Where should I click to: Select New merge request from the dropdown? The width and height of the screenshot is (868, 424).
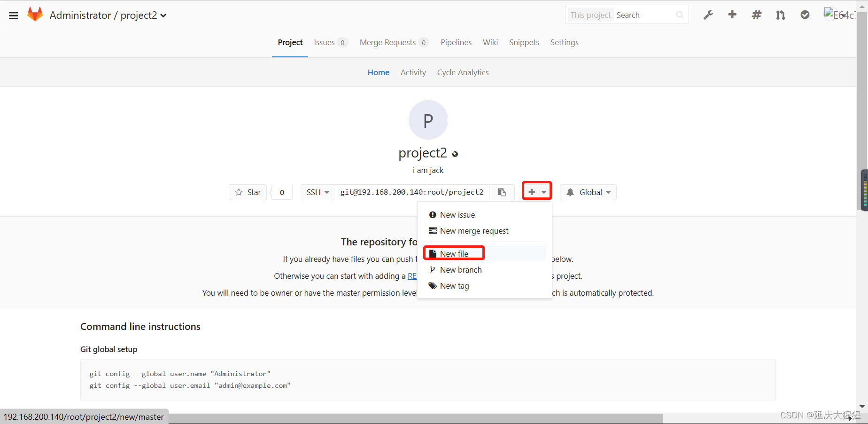click(x=484, y=231)
